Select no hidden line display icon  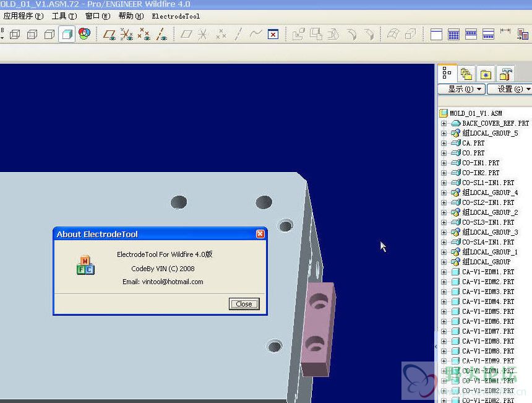(x=49, y=34)
